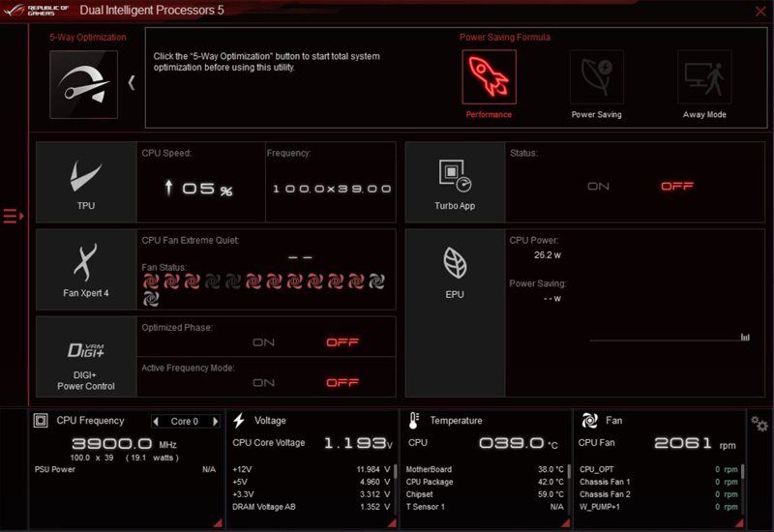
Task: Set Optimized Phase to OFF
Action: tap(342, 342)
